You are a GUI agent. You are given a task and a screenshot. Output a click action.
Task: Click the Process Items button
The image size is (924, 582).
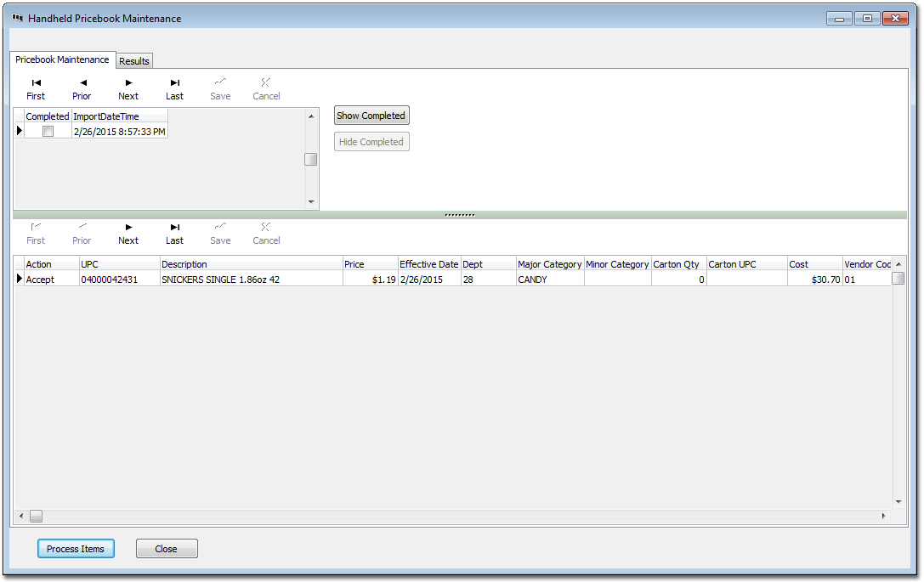click(x=76, y=549)
